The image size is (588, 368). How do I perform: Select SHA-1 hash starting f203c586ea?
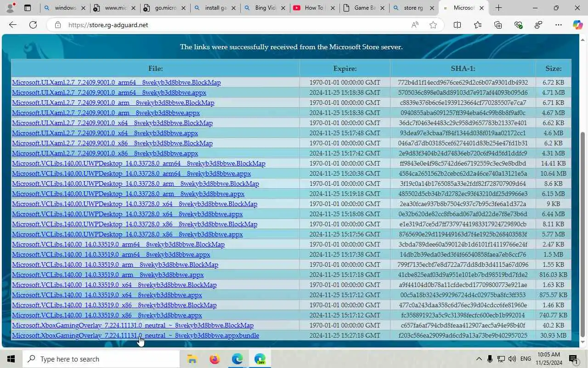click(x=463, y=335)
